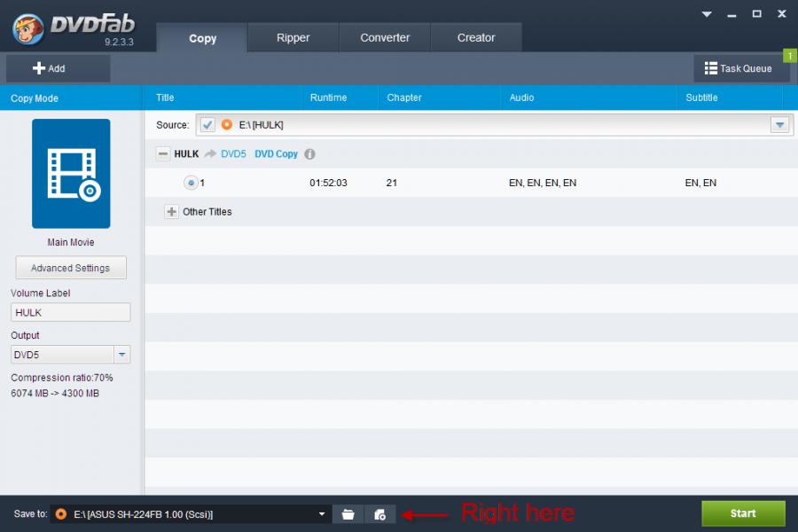Open the Save to drive dropdown
Viewport: 798px width, 532px height.
click(x=322, y=514)
